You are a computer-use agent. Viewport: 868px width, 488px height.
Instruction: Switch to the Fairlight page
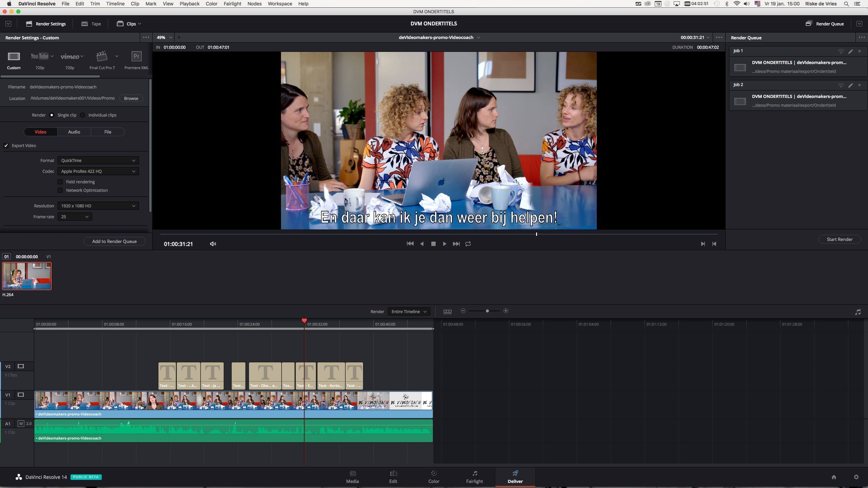[x=474, y=476]
